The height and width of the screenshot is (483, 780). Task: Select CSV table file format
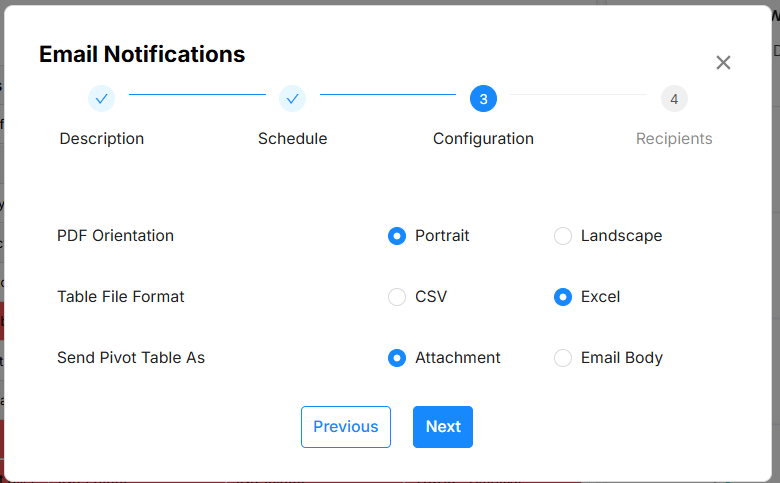tap(397, 297)
